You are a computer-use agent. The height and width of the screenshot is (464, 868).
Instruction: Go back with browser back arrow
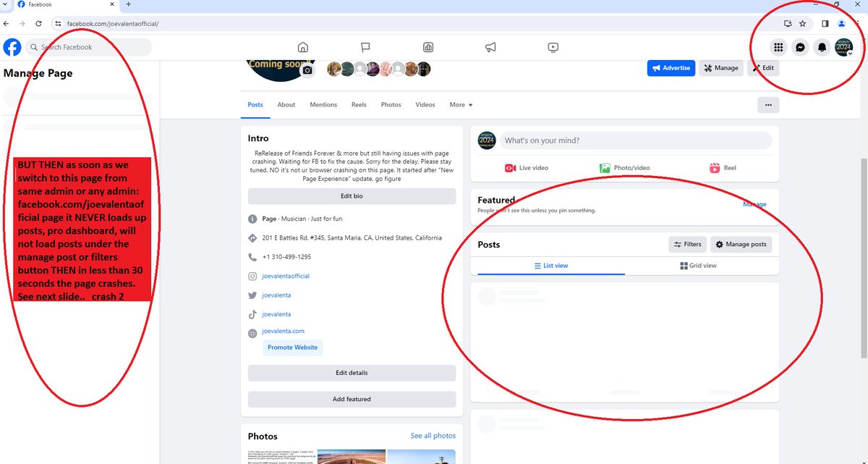7,23
